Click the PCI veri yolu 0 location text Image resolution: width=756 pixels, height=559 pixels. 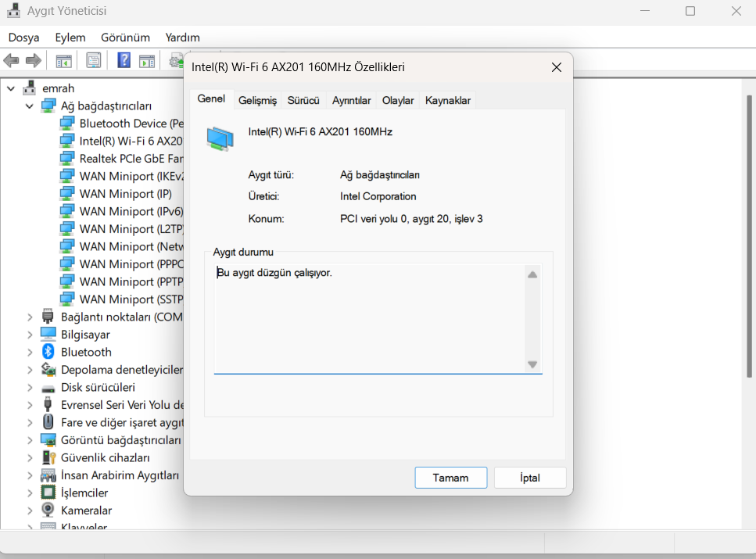point(411,219)
